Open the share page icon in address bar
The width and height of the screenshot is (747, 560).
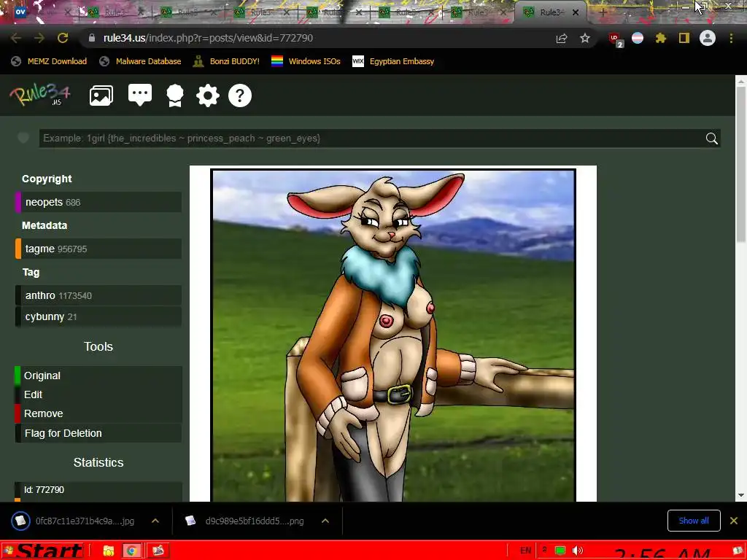coord(562,38)
